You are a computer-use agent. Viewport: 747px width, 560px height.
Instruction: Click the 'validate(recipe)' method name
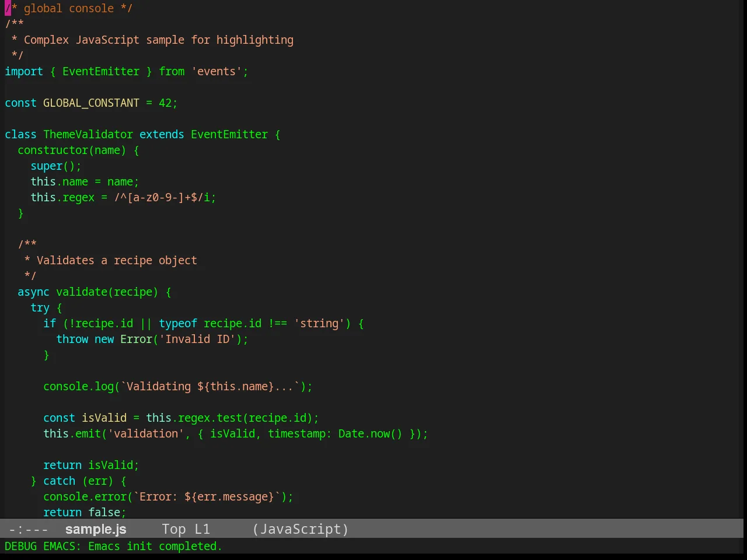pyautogui.click(x=107, y=292)
